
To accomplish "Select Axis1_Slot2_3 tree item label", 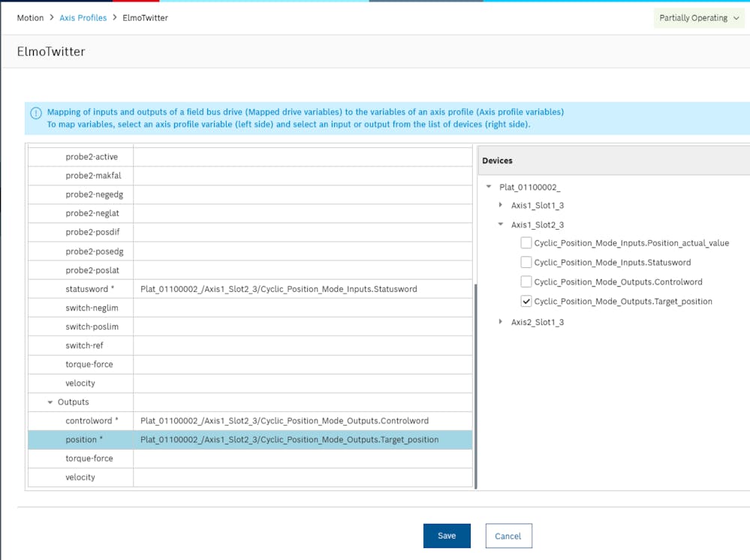I will 537,224.
